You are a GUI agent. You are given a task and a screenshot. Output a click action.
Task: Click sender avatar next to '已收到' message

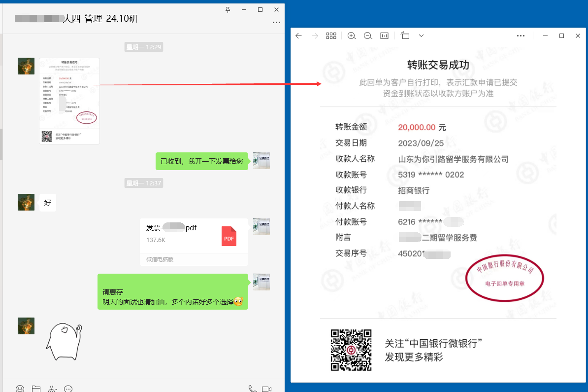click(x=261, y=161)
